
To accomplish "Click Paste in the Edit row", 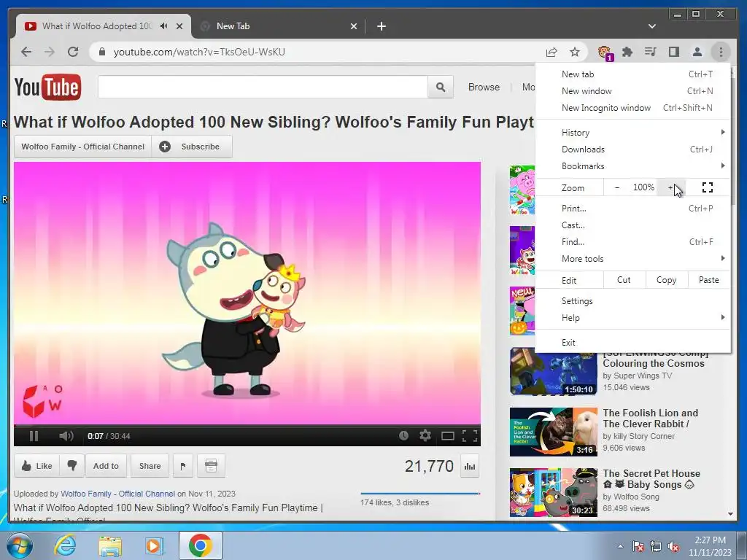I will tap(709, 280).
